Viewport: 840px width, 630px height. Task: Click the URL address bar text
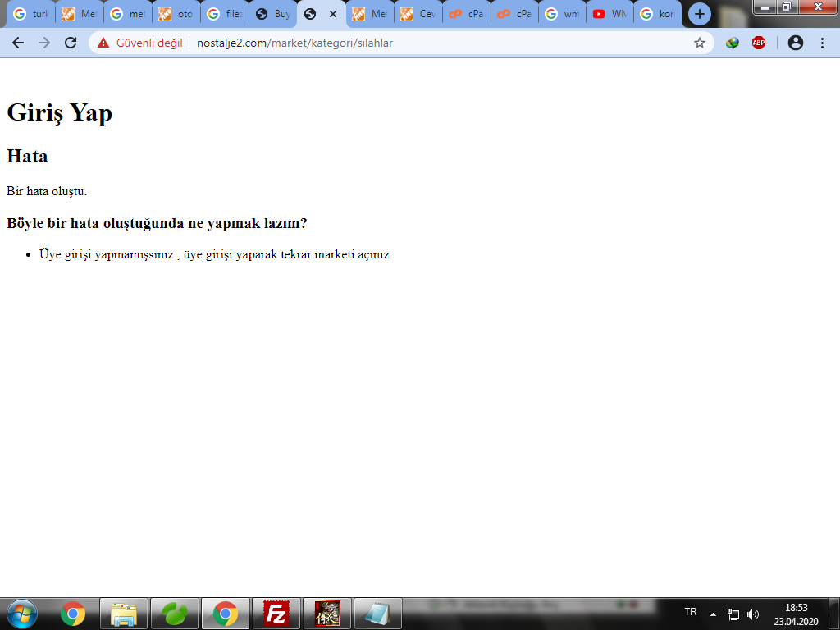pyautogui.click(x=294, y=43)
